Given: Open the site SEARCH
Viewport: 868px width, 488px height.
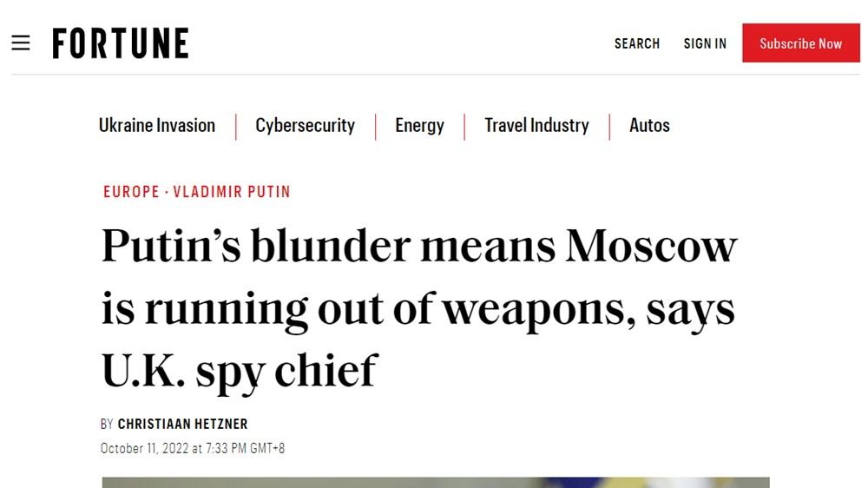Looking at the screenshot, I should point(637,43).
